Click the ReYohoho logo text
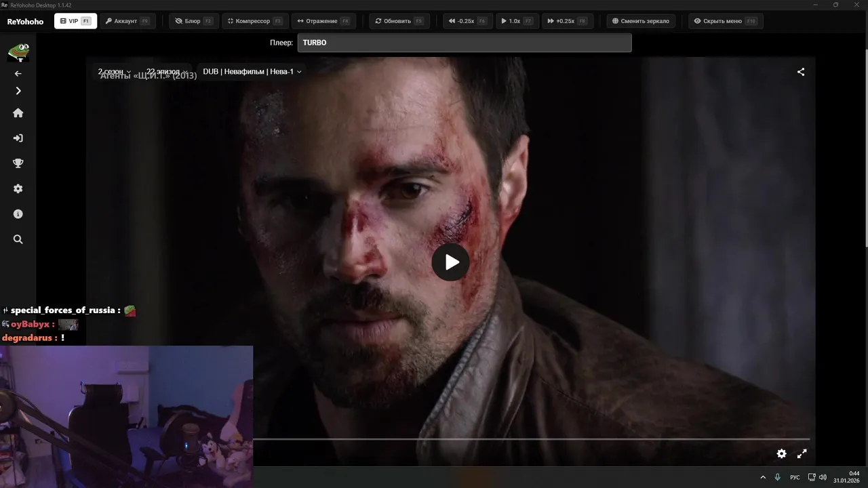The image size is (868, 488). [25, 22]
